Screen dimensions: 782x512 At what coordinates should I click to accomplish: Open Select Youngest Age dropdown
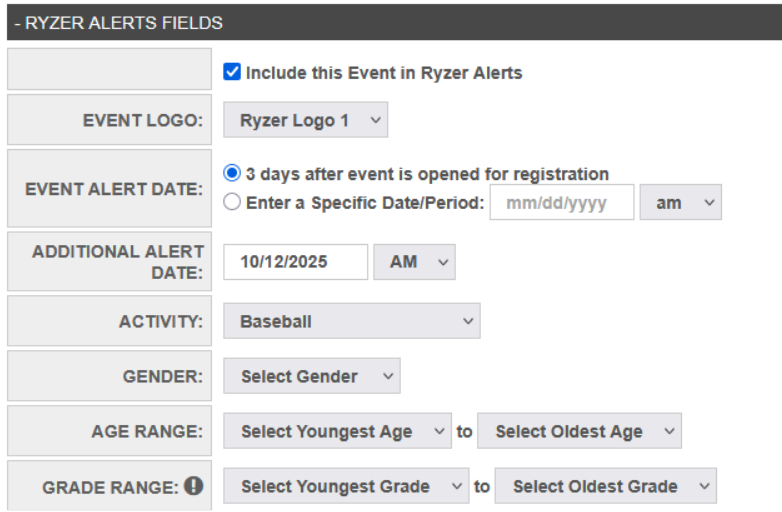(x=337, y=431)
